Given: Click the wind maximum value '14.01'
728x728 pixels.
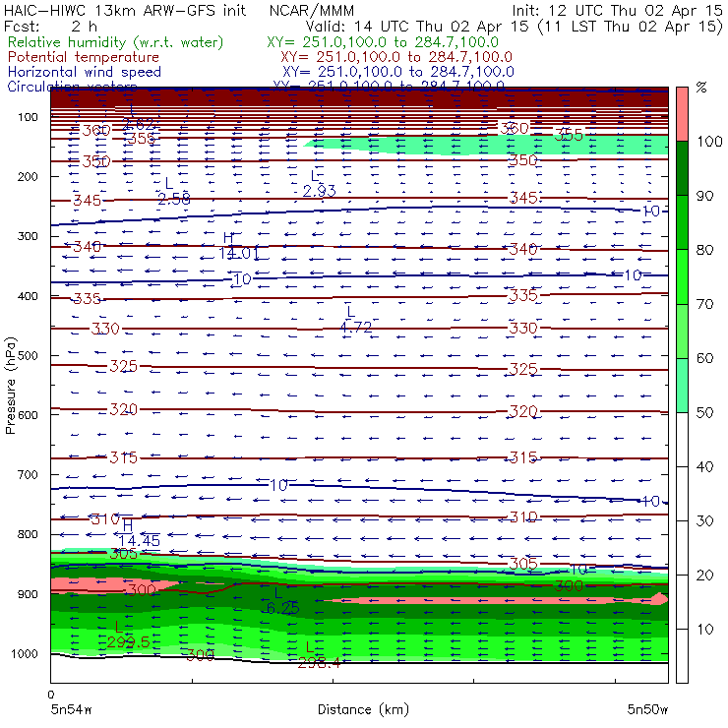Looking at the screenshot, I should coord(239,253).
